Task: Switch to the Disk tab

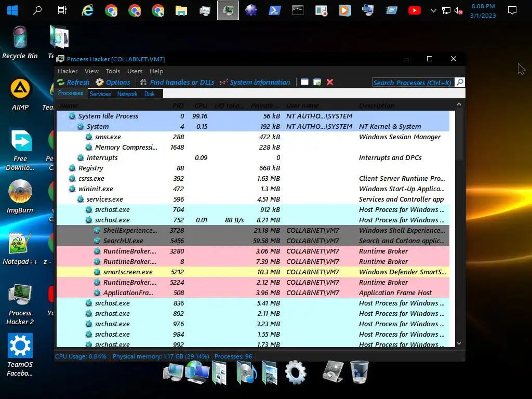Action: pyautogui.click(x=149, y=94)
